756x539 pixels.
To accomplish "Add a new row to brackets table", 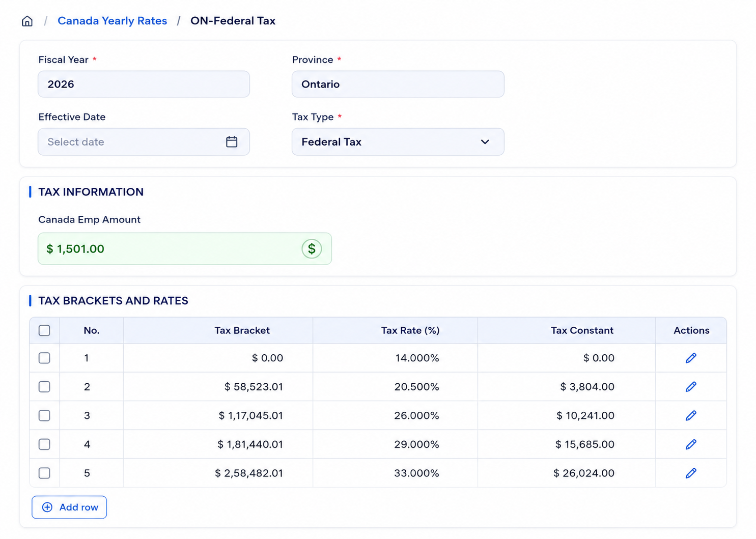I will [69, 507].
